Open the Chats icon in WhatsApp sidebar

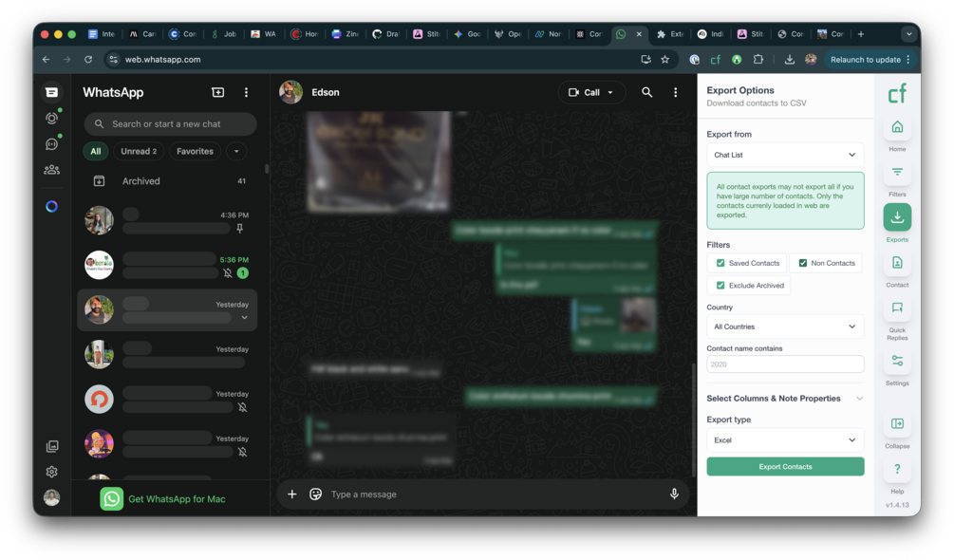click(x=51, y=92)
